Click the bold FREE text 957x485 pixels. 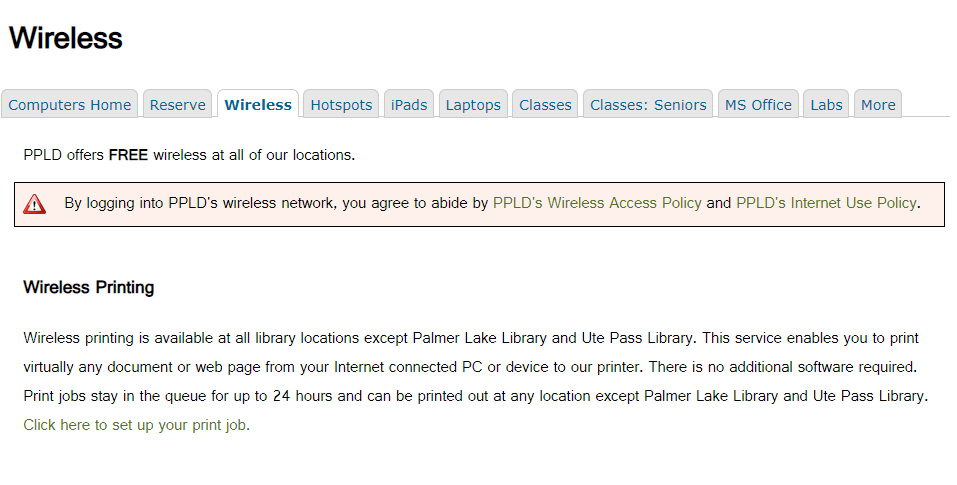127,156
